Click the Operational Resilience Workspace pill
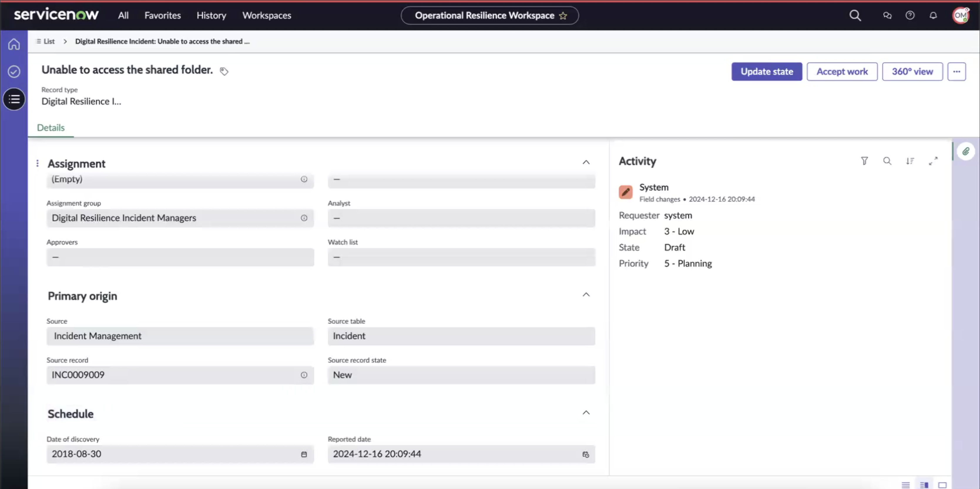 pyautogui.click(x=490, y=16)
